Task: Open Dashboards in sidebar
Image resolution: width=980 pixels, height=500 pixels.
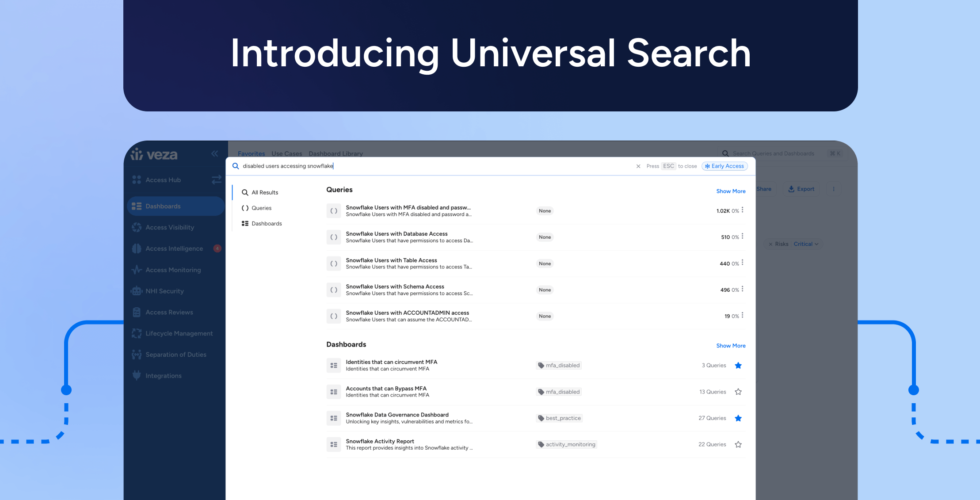Action: coord(175,206)
